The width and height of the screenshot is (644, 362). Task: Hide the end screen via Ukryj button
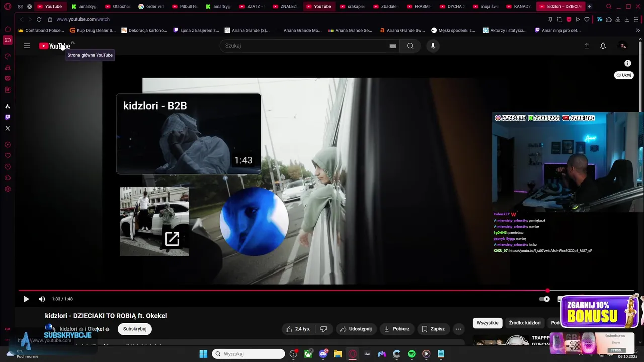click(624, 75)
